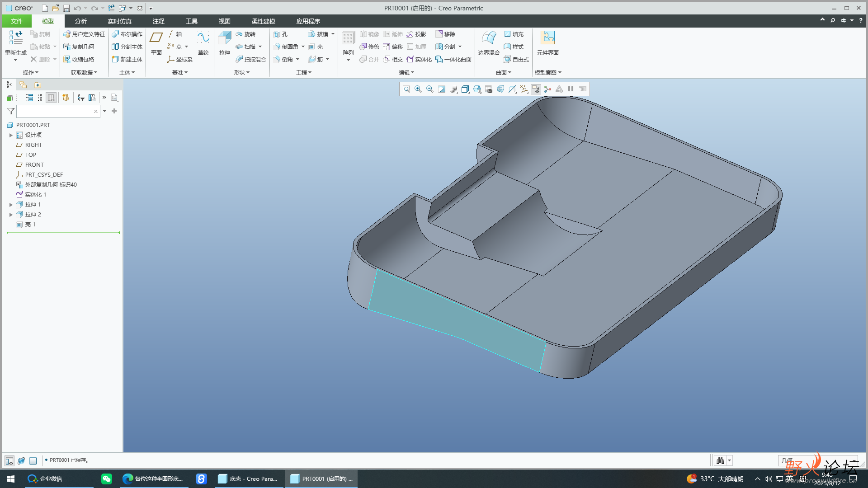Click the View Manager camera-table icon
The image size is (868, 488).
click(x=489, y=89)
